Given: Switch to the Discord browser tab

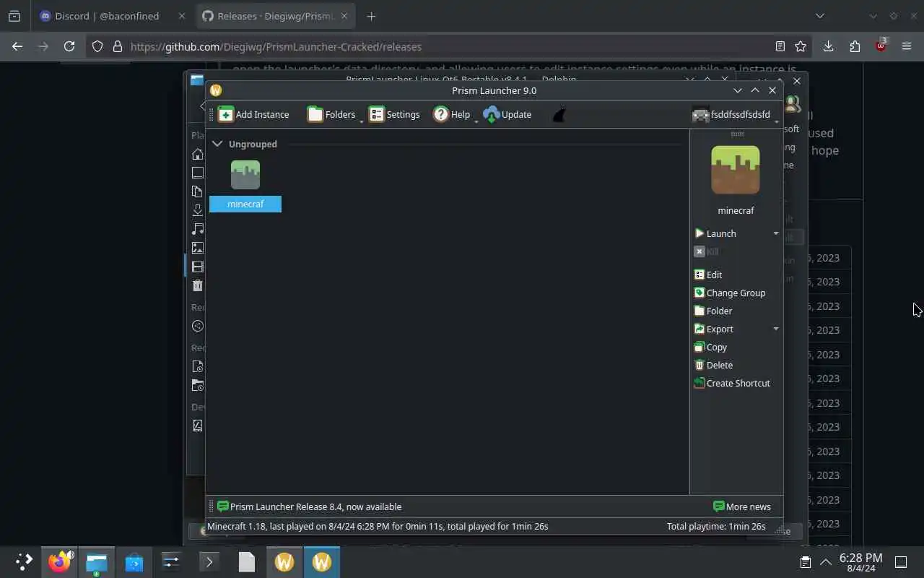Looking at the screenshot, I should pyautogui.click(x=113, y=16).
